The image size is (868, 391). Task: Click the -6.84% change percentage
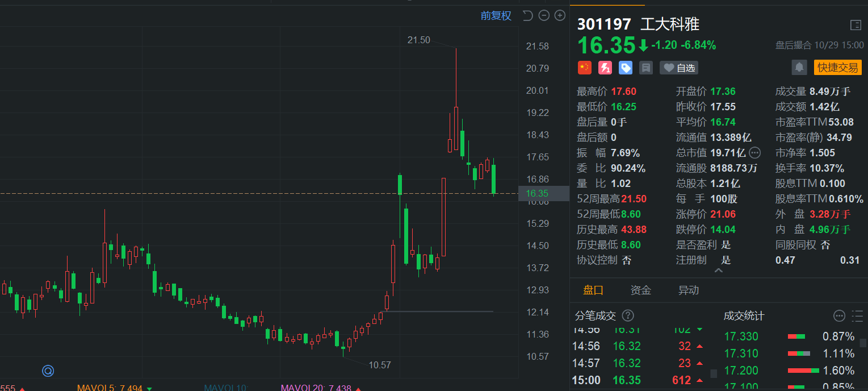click(x=699, y=45)
